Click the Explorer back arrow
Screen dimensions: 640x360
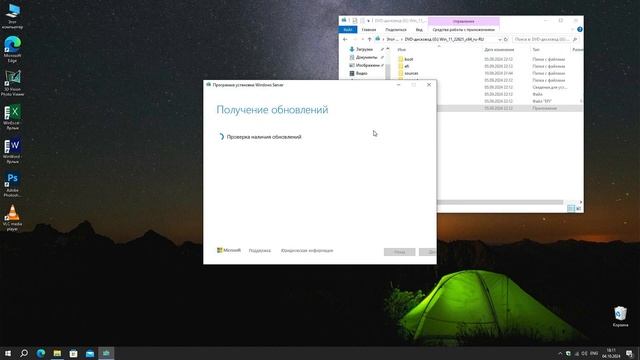click(345, 40)
